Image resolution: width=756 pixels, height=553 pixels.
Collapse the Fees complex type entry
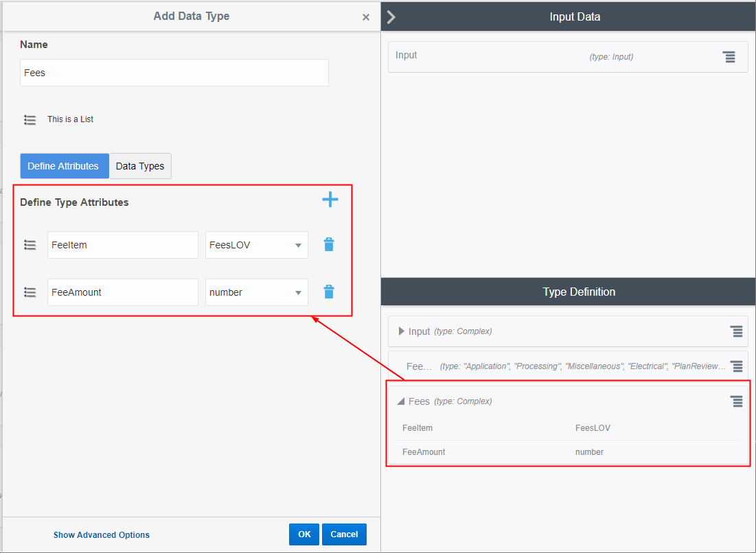[x=400, y=401]
